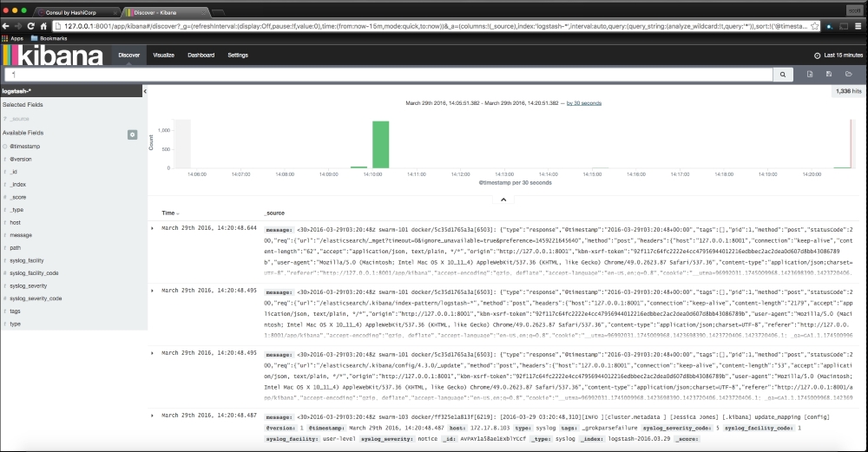Open the Dashboard tab
This screenshot has width=868, height=452.
(201, 55)
